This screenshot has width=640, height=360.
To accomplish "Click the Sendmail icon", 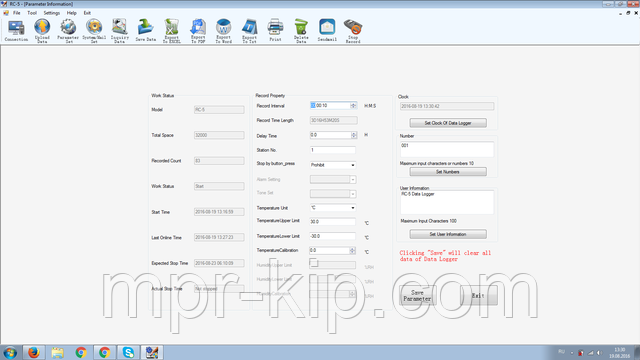I will [327, 31].
